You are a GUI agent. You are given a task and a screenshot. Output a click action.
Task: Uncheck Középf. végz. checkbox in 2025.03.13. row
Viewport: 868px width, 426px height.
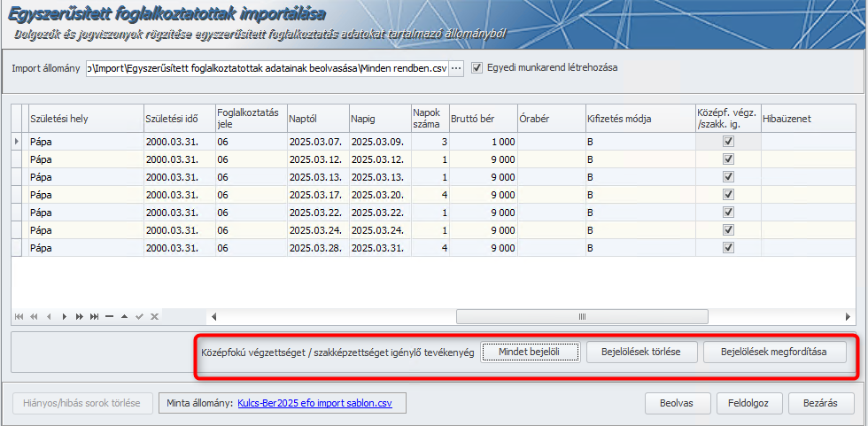(728, 177)
